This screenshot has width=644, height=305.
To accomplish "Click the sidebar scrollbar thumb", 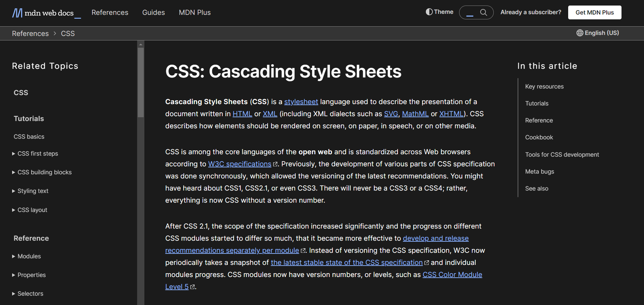I will (x=141, y=83).
